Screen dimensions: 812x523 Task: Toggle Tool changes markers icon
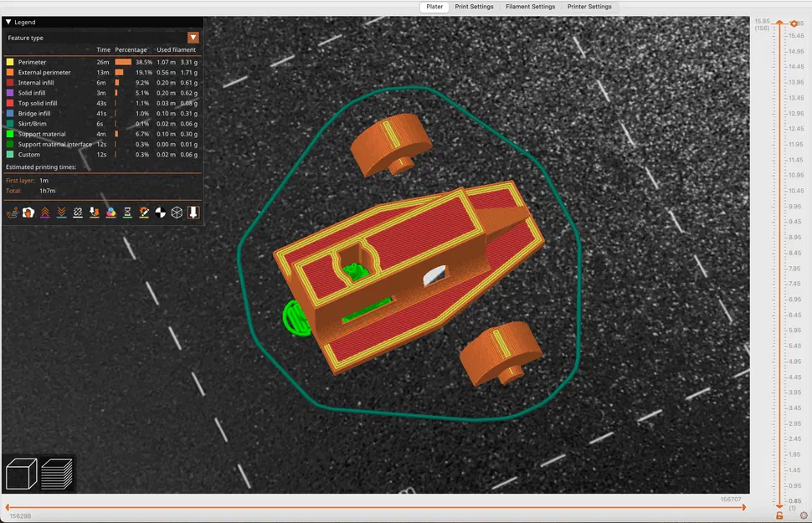[x=95, y=213]
